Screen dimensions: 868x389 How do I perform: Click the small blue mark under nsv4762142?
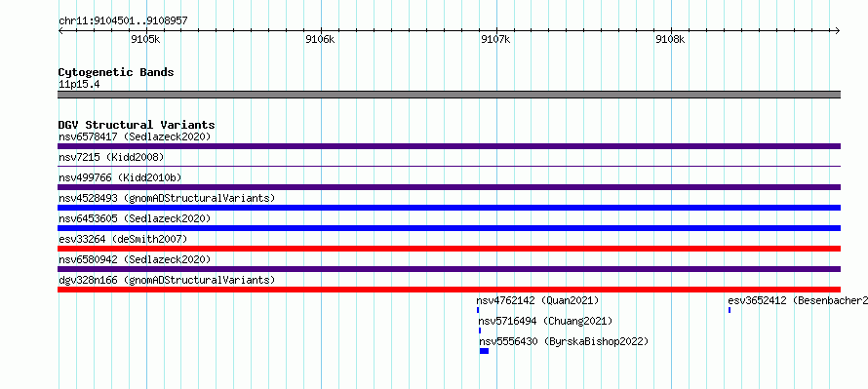478,310
